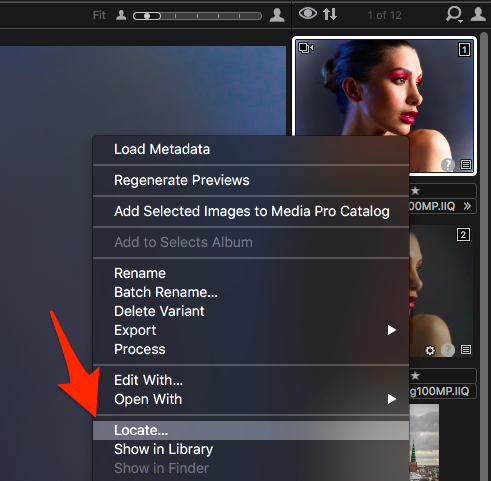
Task: Click Fit zoom label
Action: click(99, 15)
